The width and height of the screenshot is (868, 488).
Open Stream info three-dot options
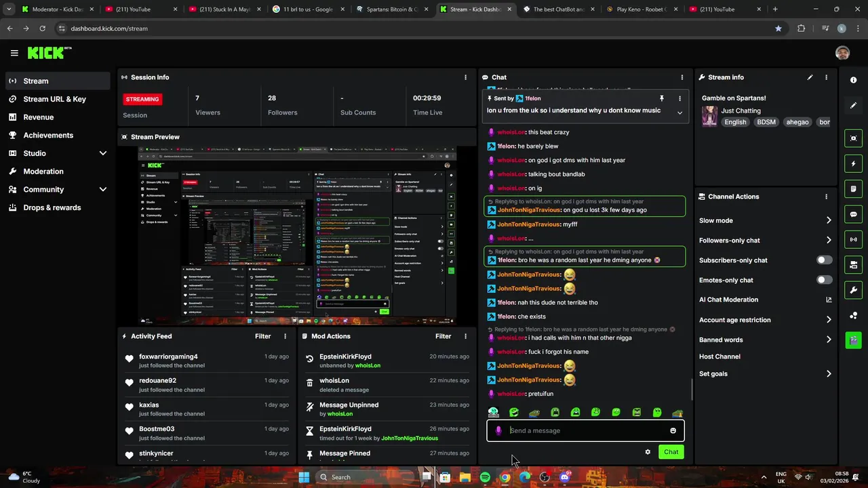click(826, 77)
